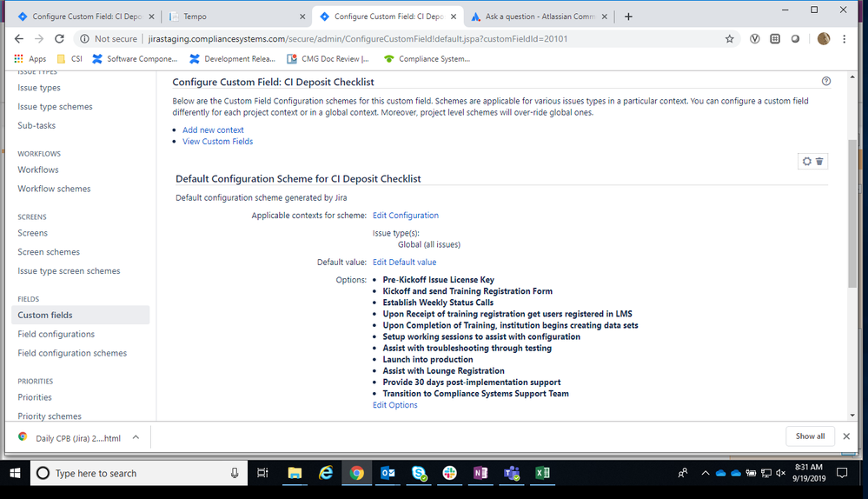868x499 pixels.
Task: Open Sub-tasks in the sidebar
Action: [36, 126]
